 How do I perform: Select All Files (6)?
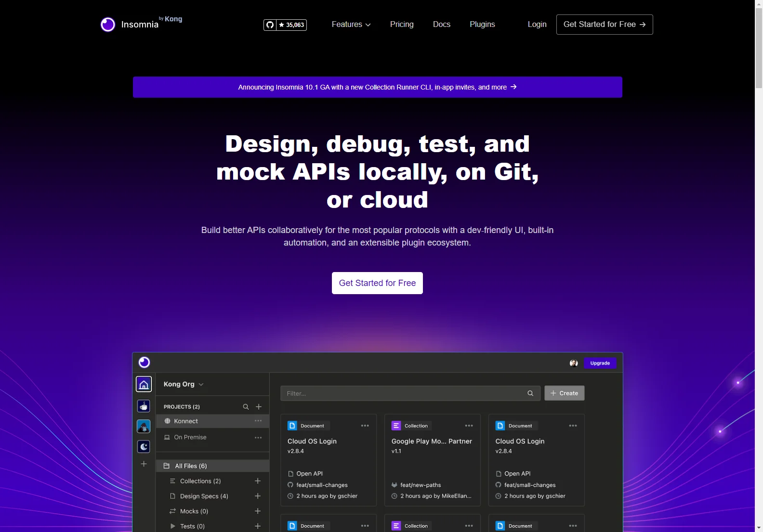tap(212, 466)
